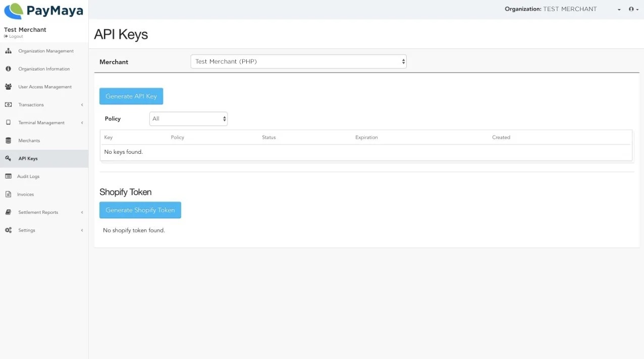This screenshot has height=359, width=644.
Task: Click Settings label in the sidebar
Action: point(27,230)
